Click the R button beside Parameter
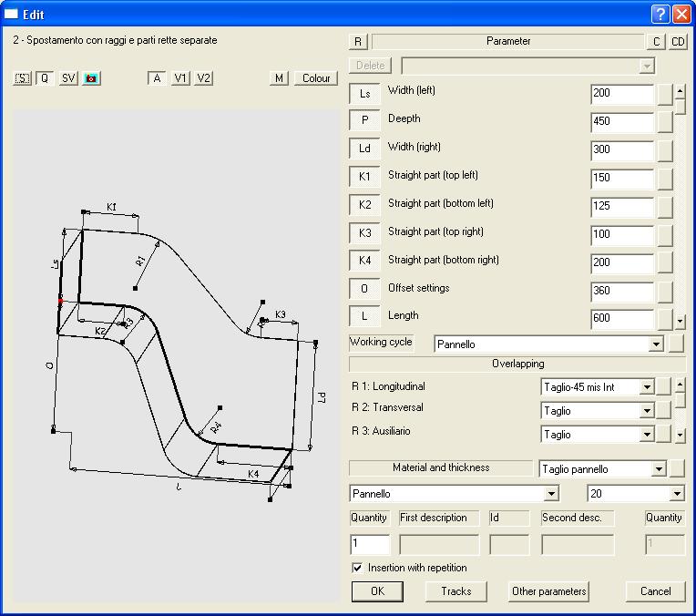This screenshot has width=696, height=616. pyautogui.click(x=358, y=42)
